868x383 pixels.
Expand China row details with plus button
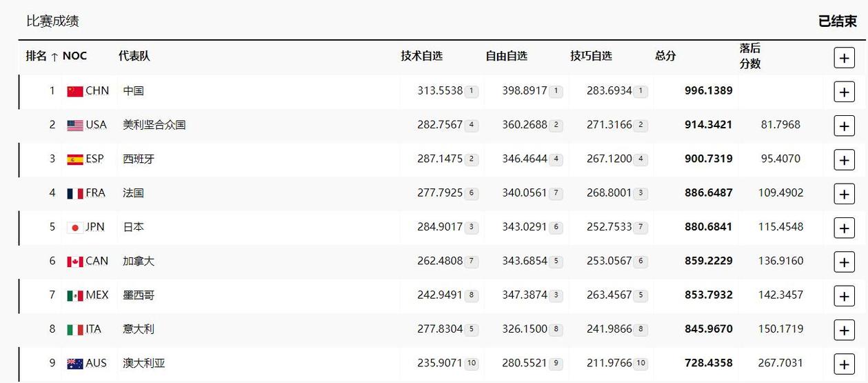point(844,92)
